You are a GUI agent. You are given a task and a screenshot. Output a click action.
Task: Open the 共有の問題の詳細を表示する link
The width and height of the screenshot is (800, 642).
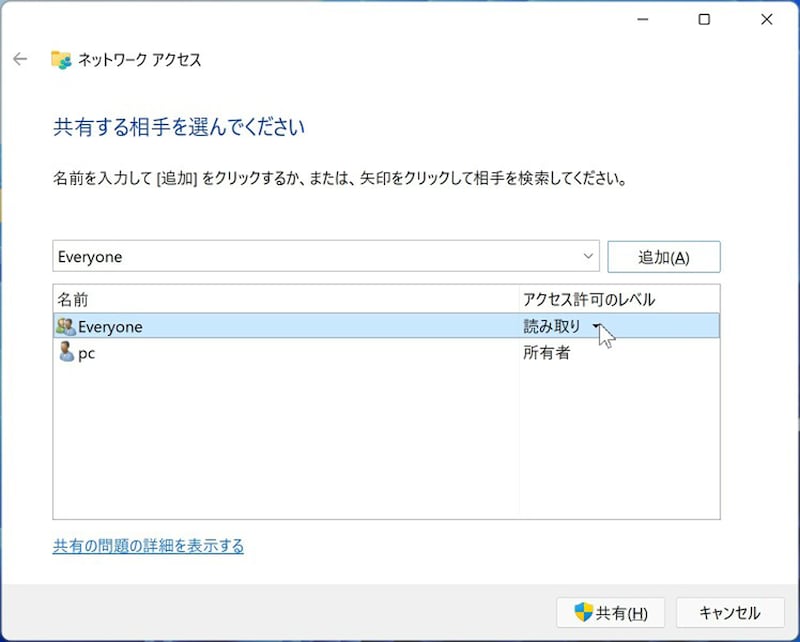[x=148, y=546]
